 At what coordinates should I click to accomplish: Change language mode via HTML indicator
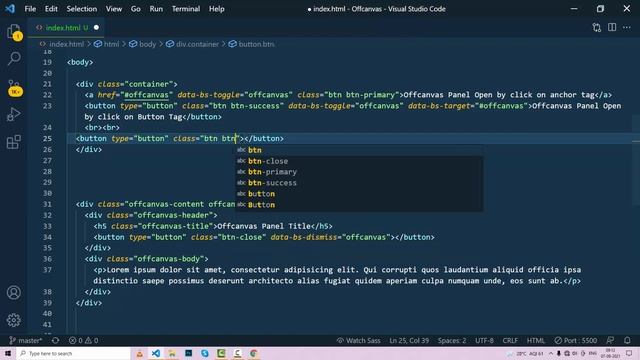536,340
